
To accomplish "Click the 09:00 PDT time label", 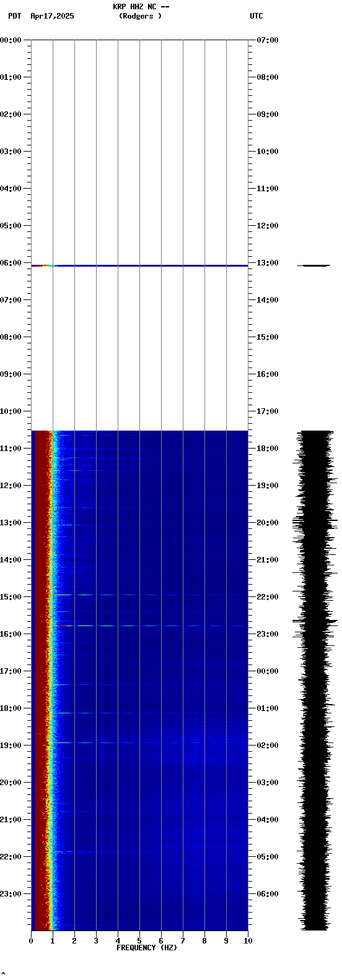I will pos(11,374).
